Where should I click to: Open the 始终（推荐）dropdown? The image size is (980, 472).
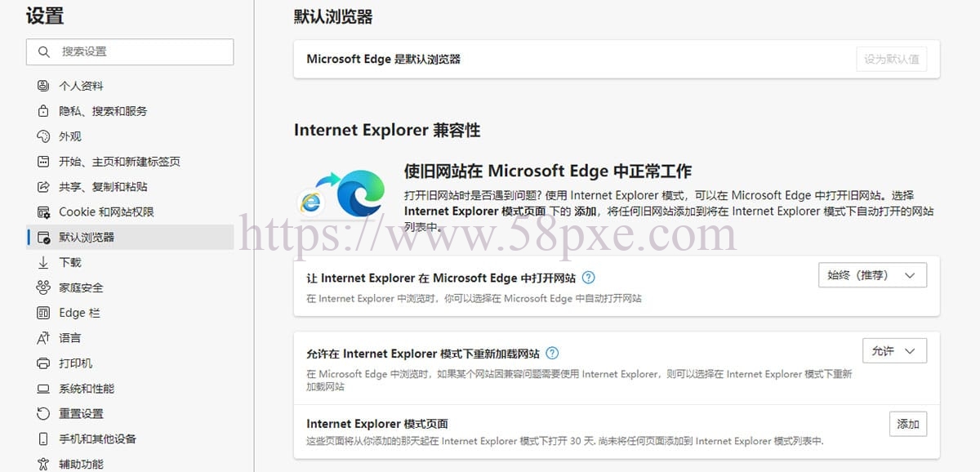(x=872, y=275)
